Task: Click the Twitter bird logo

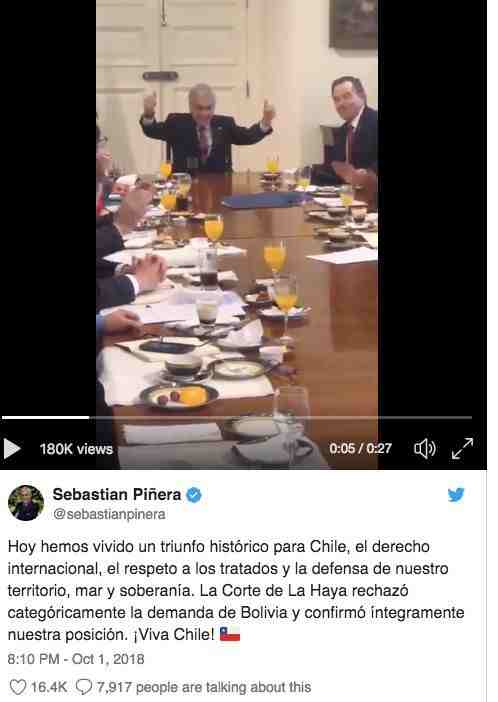Action: pos(456,495)
